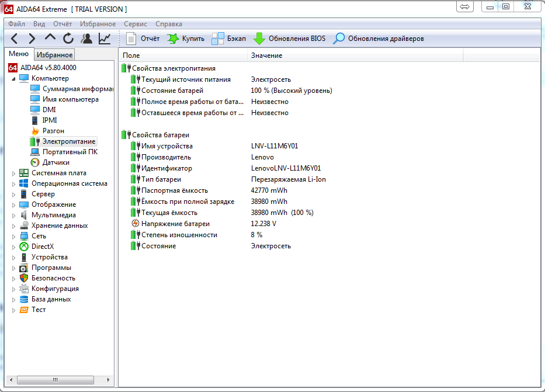The height and width of the screenshot is (392, 545).
Task: Expand the Системная плата tree node
Action: tap(14, 174)
